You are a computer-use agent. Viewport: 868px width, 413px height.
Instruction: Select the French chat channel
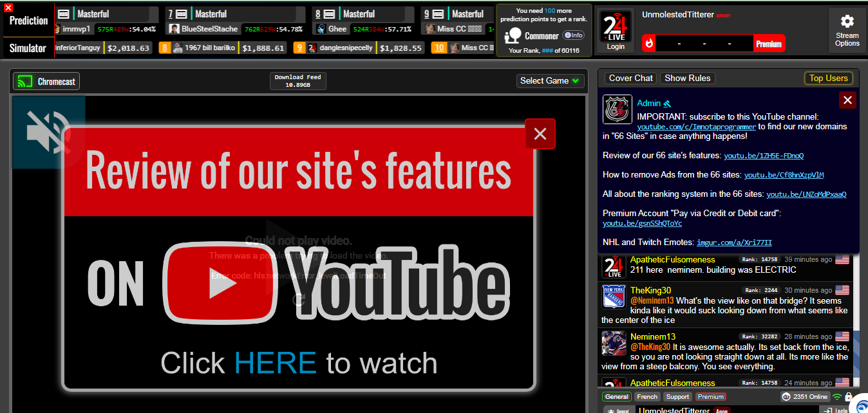tap(647, 397)
